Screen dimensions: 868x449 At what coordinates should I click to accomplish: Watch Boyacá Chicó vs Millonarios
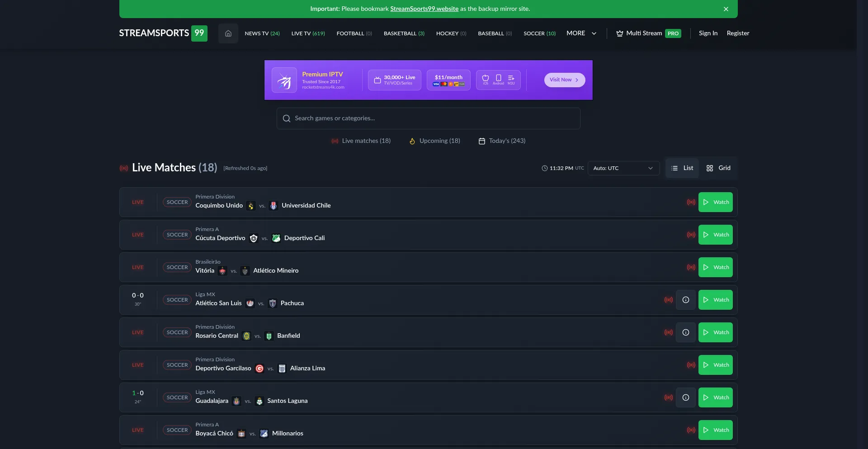715,430
